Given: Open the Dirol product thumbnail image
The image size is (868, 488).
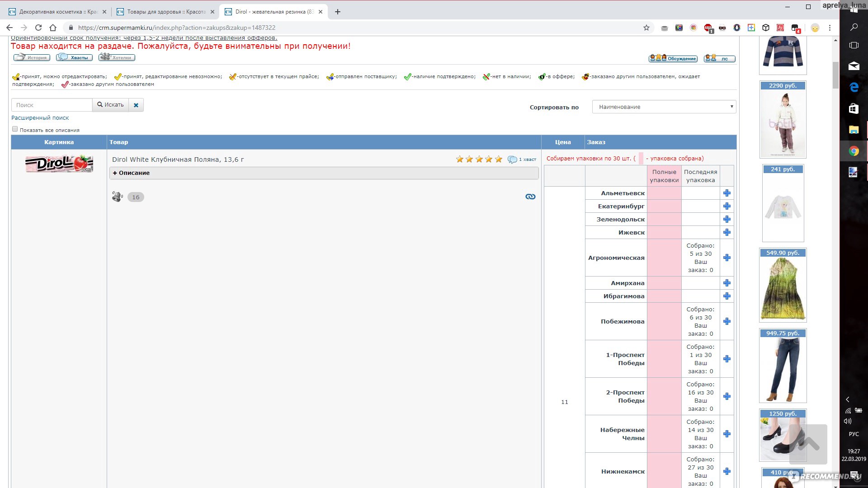Looking at the screenshot, I should tap(59, 164).
